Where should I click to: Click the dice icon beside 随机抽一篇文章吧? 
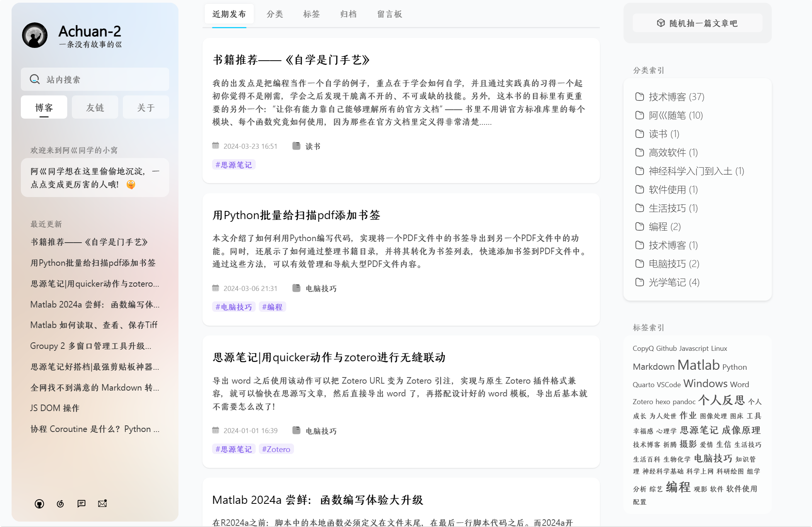[661, 23]
